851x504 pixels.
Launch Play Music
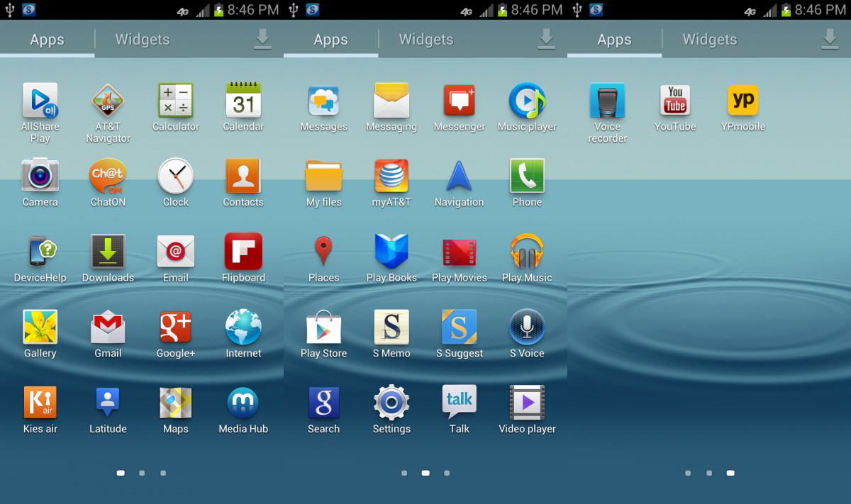(x=527, y=251)
